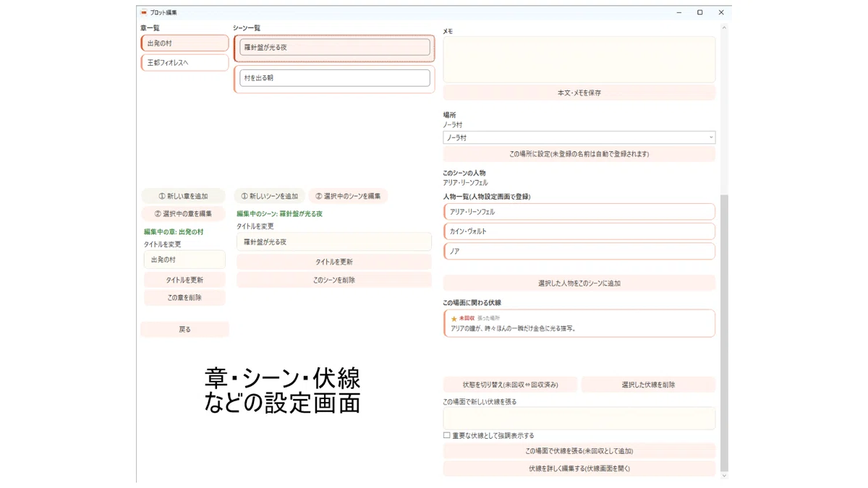Click the app icon in the title bar
The image size is (868, 488).
pyautogui.click(x=144, y=12)
